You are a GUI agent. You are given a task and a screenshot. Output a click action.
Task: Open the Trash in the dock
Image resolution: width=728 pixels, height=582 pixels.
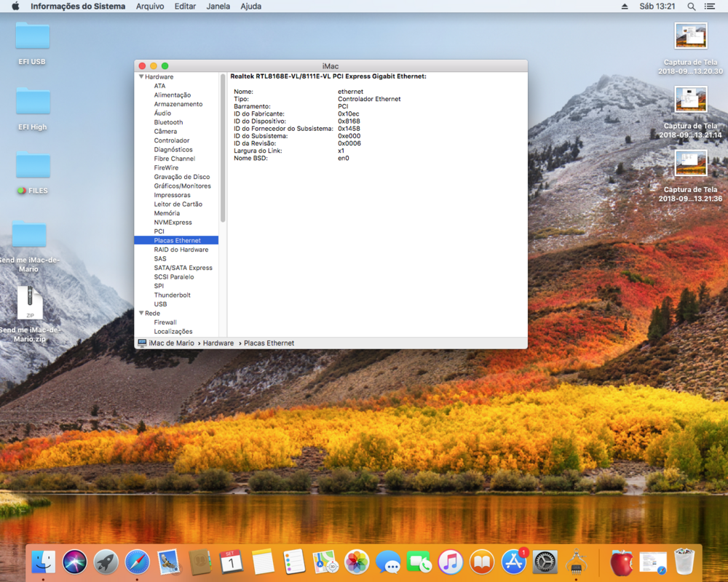[684, 562]
